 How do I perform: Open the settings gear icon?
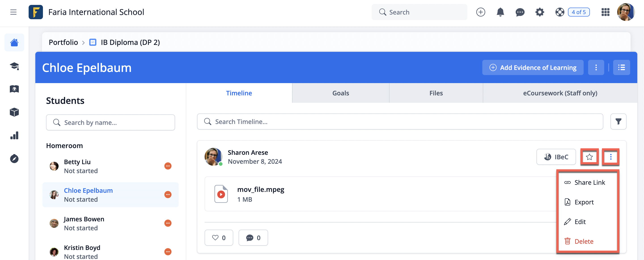540,12
